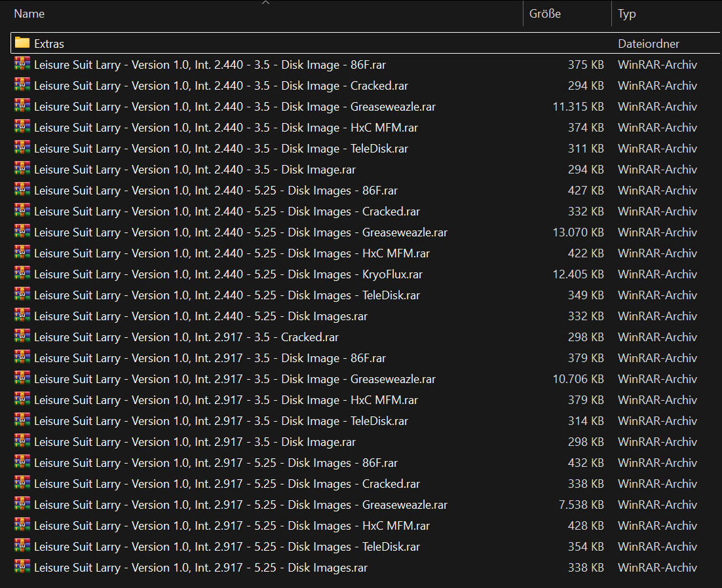The height and width of the screenshot is (588, 722).
Task: Click WinRAR icon of Int. 2.440 3.5 Disk Image Greaseweazle.rar
Action: [22, 106]
